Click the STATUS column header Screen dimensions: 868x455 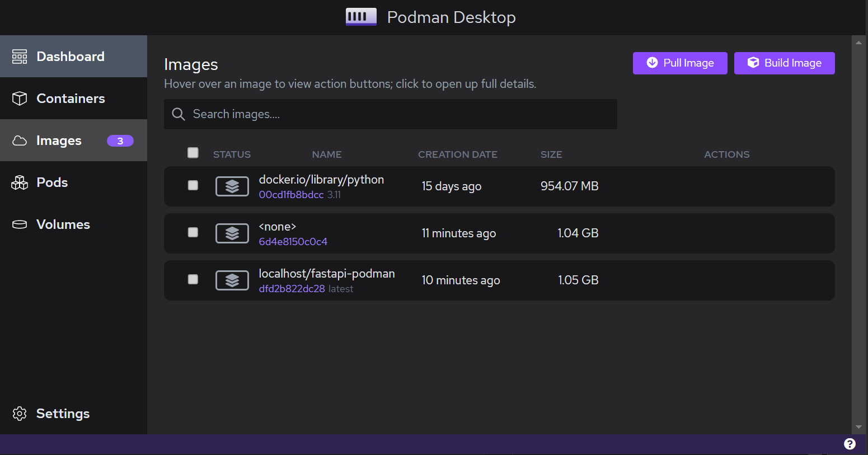(x=232, y=154)
